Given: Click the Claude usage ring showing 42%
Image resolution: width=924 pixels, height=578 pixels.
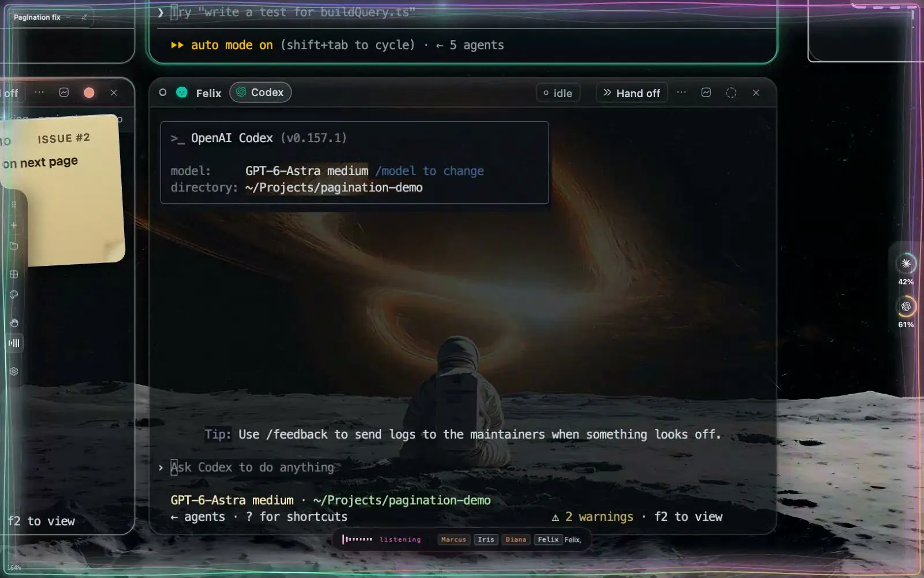Looking at the screenshot, I should tap(906, 264).
